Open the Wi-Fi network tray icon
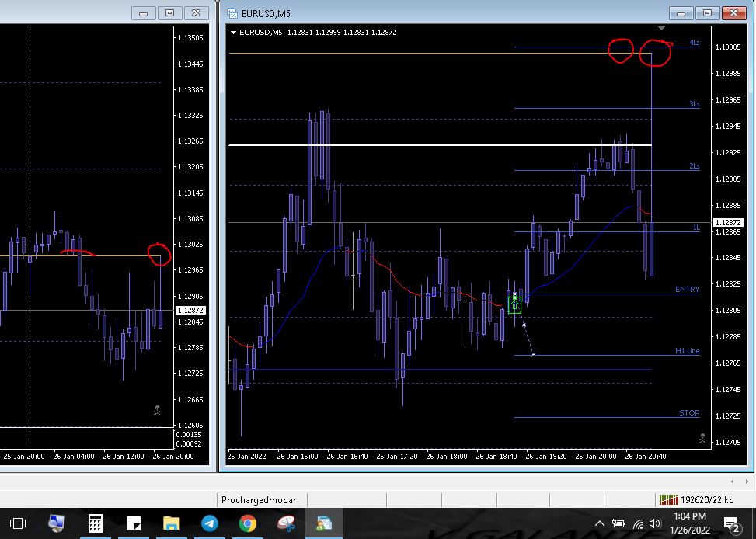Viewport: 756px width, 539px height. (x=638, y=523)
